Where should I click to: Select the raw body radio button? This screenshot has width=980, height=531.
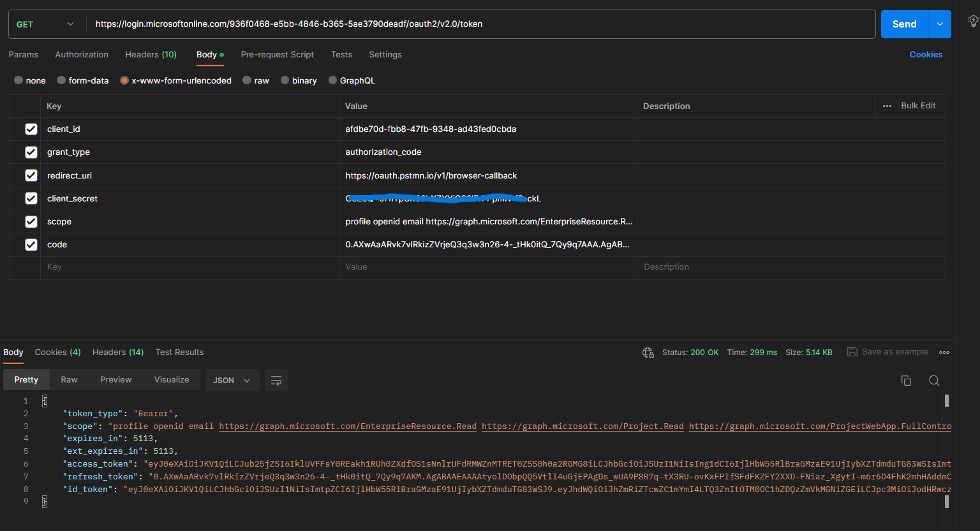(x=247, y=80)
